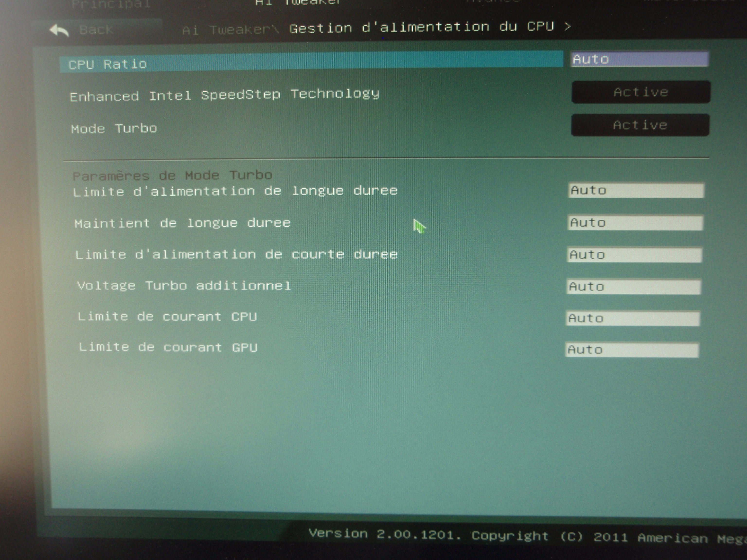Click Enhanced Intel SpeedStep Technology label
747x560 pixels.
[x=225, y=95]
